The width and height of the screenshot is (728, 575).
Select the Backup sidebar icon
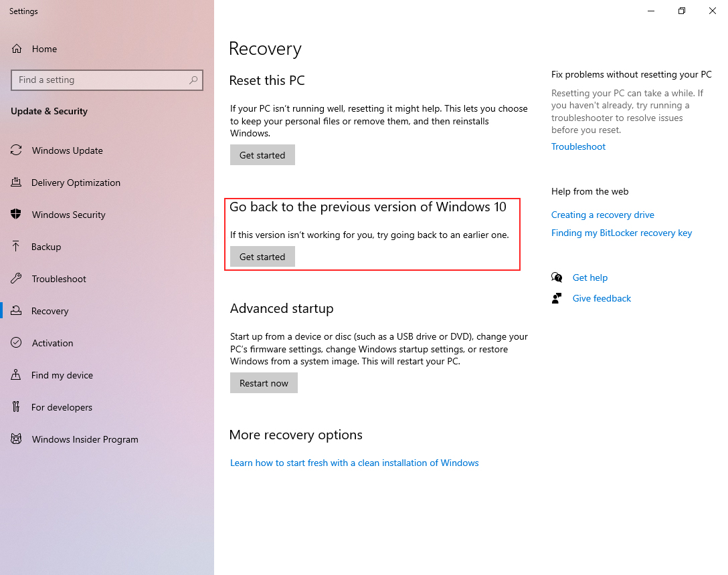pos(16,247)
